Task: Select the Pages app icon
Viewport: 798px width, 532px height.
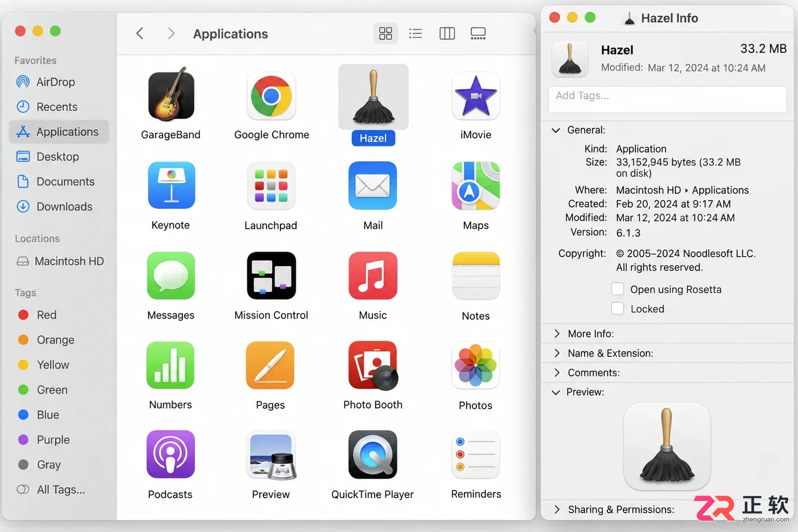Action: tap(270, 365)
